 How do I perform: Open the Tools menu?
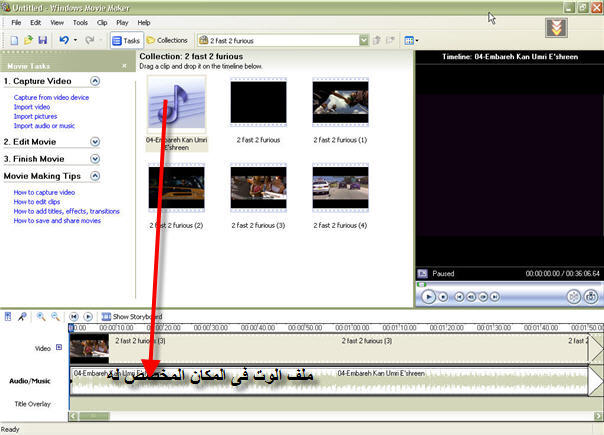(x=80, y=22)
